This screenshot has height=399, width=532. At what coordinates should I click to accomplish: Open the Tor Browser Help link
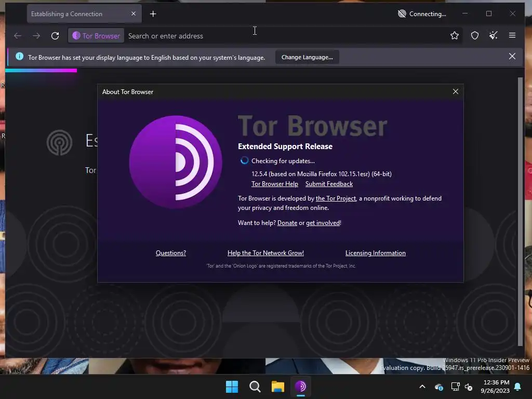[274, 184]
